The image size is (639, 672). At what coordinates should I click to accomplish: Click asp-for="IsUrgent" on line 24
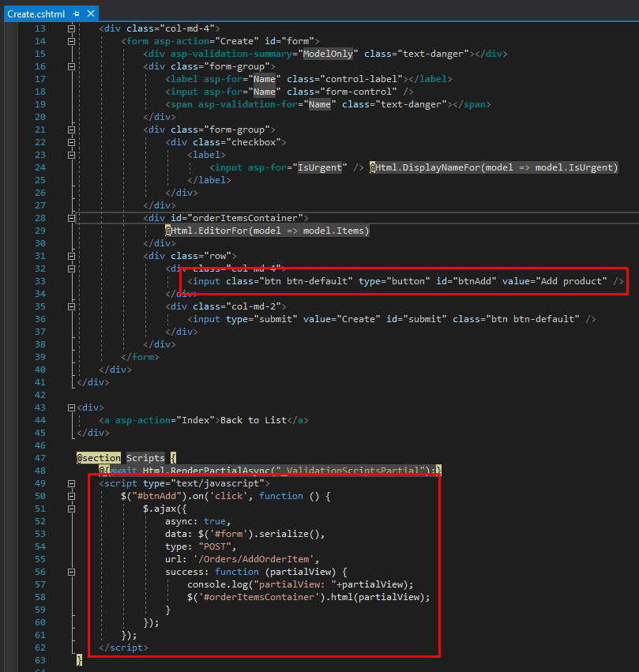coord(298,167)
